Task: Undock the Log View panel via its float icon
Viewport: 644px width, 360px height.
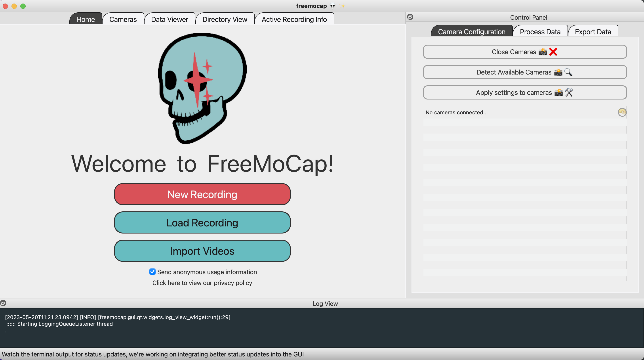Action: [x=4, y=303]
